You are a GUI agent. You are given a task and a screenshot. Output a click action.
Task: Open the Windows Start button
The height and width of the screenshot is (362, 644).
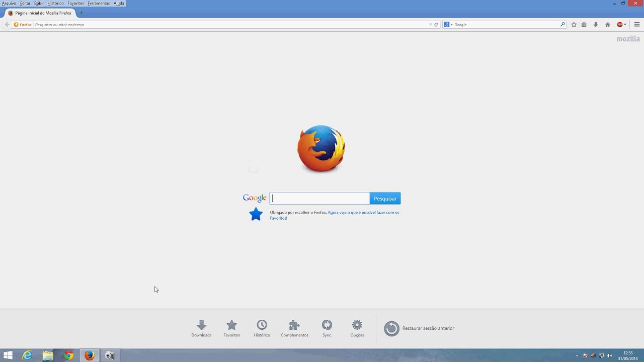tap(8, 355)
